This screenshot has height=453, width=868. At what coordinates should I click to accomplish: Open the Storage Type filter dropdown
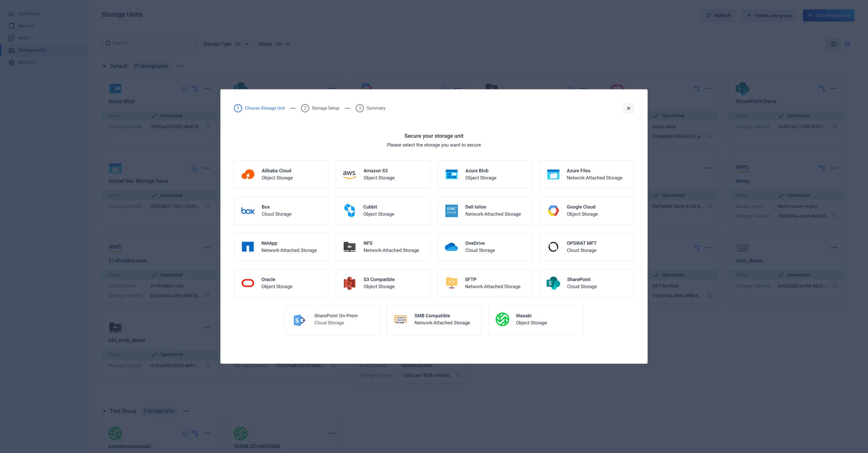[226, 44]
